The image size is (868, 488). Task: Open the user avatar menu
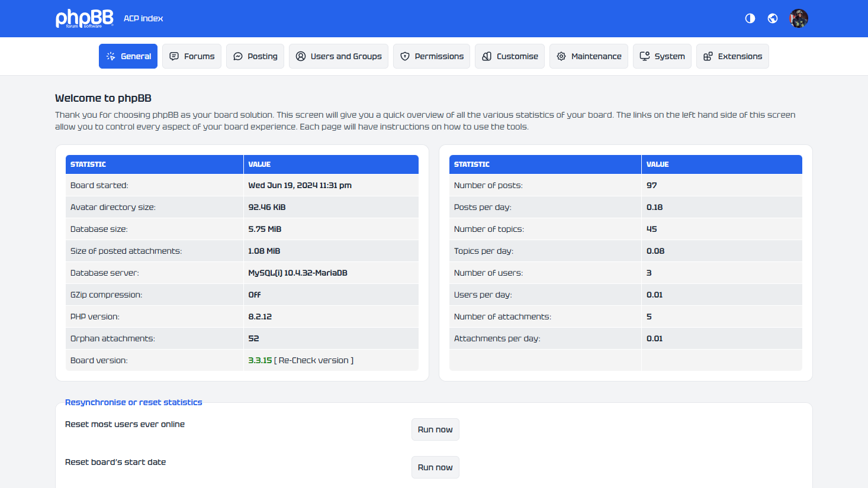(799, 18)
